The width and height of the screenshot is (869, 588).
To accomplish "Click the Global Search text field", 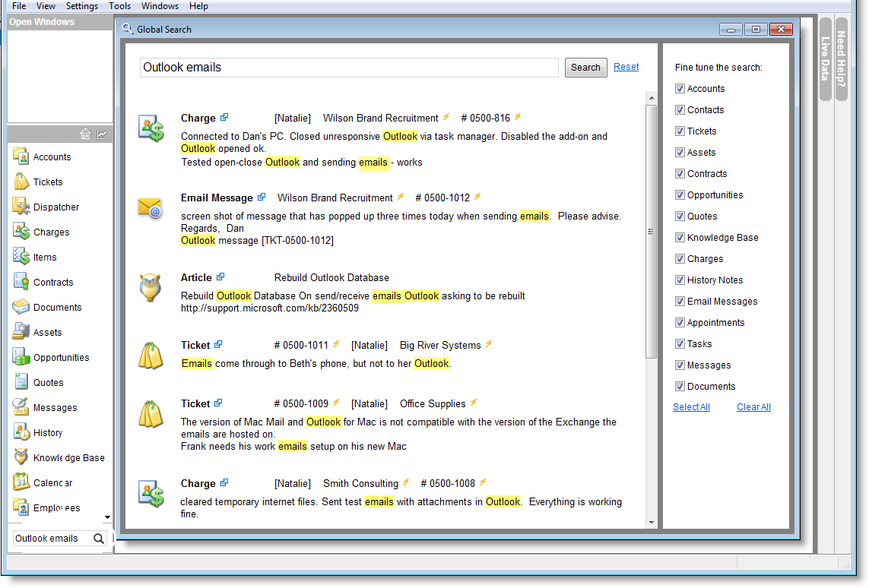I will [350, 68].
